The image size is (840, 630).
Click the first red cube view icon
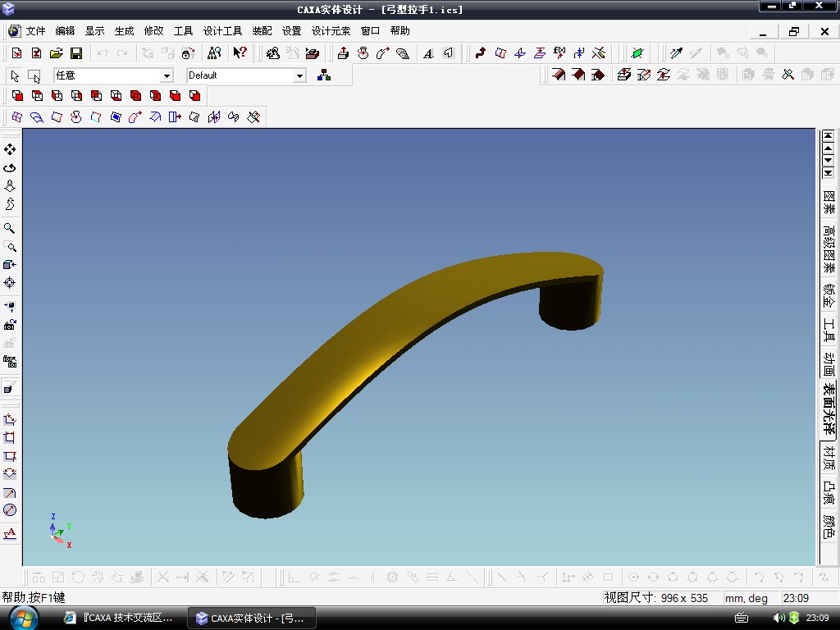(x=17, y=96)
